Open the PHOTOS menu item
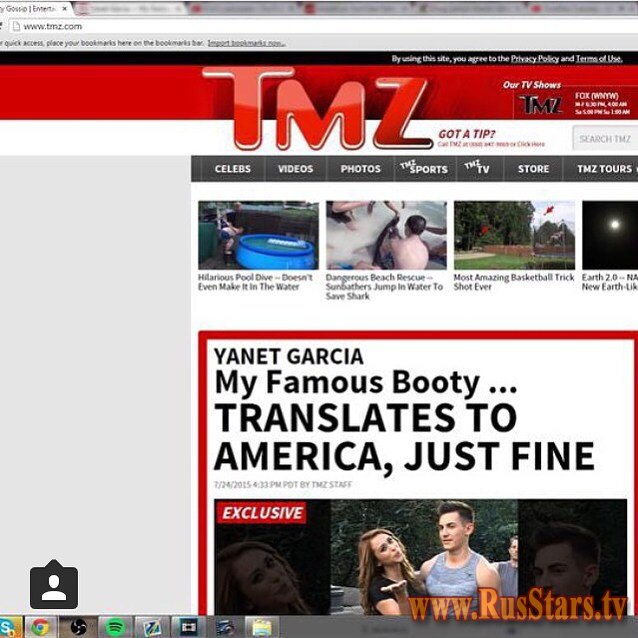Screen dimensions: 638x638 point(361,169)
